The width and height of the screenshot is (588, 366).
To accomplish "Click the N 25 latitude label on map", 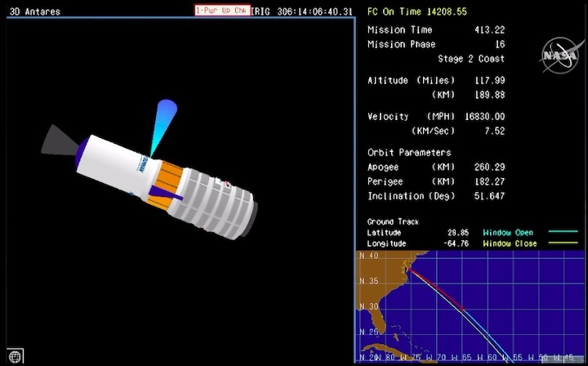I will [x=369, y=332].
